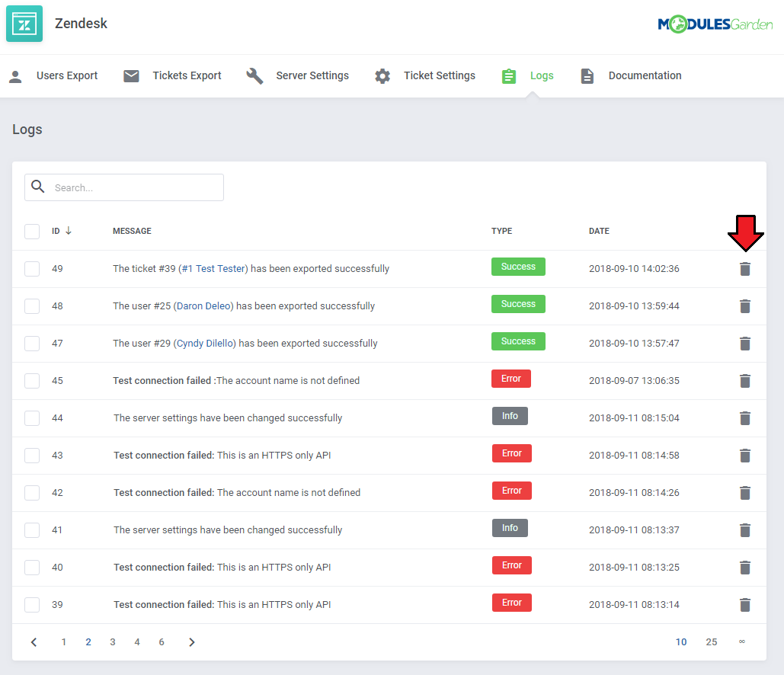Open the Daron Deleo user link

(x=203, y=306)
